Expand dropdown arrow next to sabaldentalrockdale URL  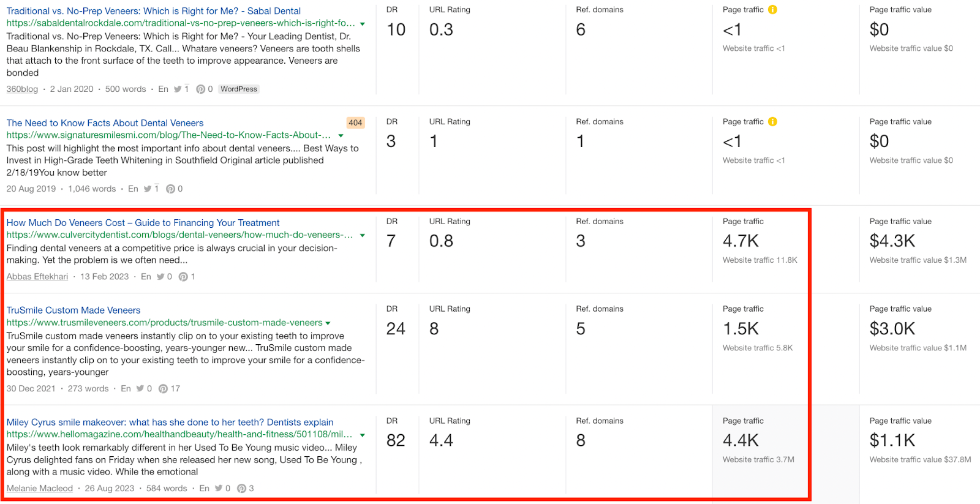tap(363, 24)
